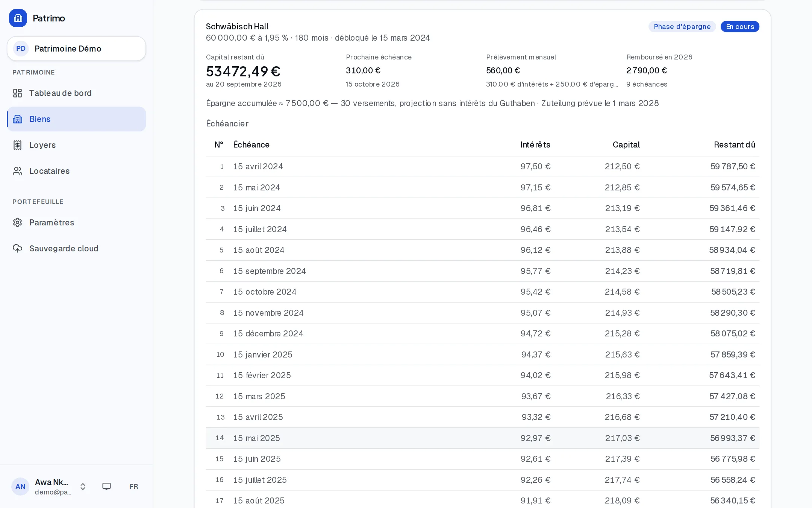Open the Locataires page

76,171
